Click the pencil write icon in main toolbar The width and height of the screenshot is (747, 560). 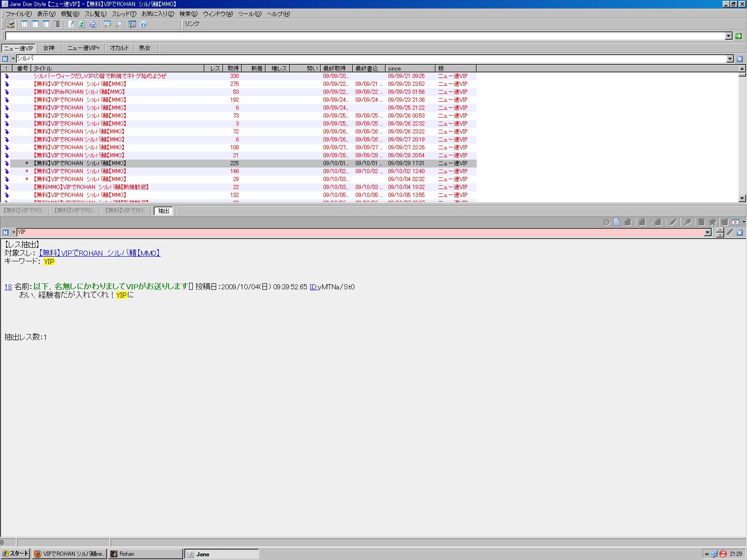point(71,24)
